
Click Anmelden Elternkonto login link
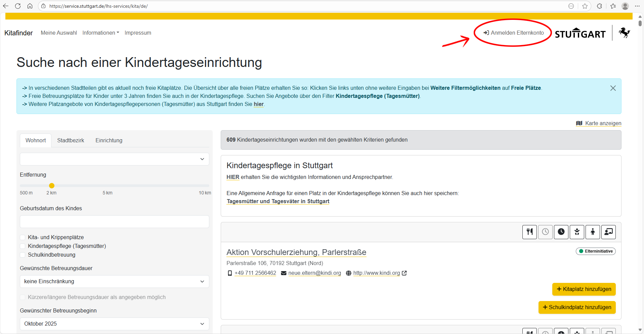pyautogui.click(x=514, y=33)
